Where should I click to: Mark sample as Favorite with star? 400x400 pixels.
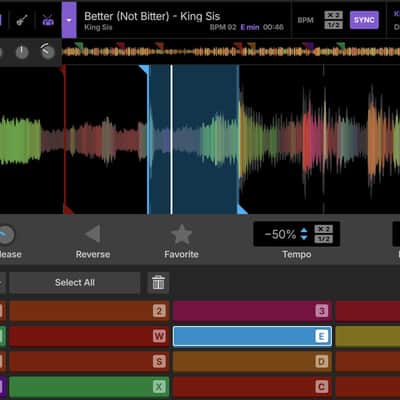(x=181, y=234)
